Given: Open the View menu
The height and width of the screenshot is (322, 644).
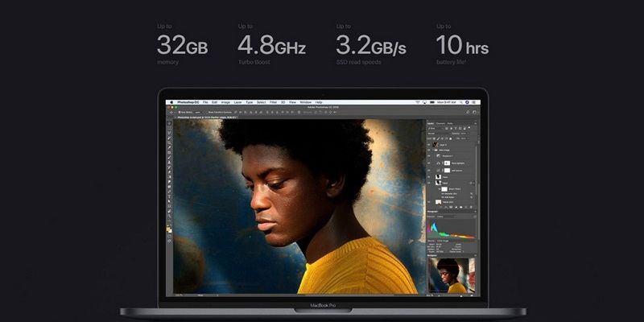Looking at the screenshot, I should (292, 102).
